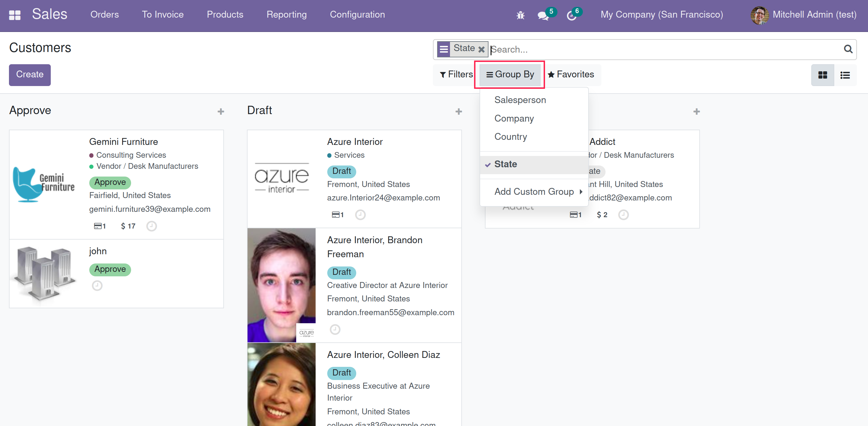
Task: Click Brandon Freeman photo thumbnail
Action: point(281,286)
